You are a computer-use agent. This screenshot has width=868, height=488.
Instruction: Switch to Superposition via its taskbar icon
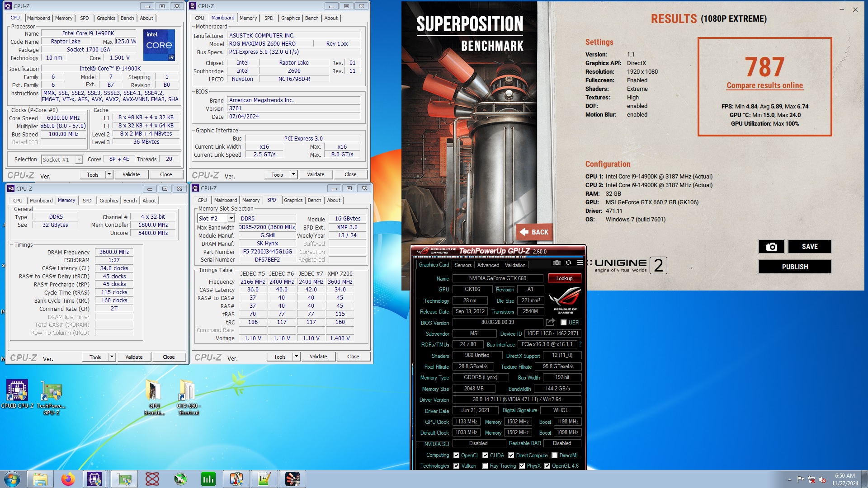[x=292, y=479]
